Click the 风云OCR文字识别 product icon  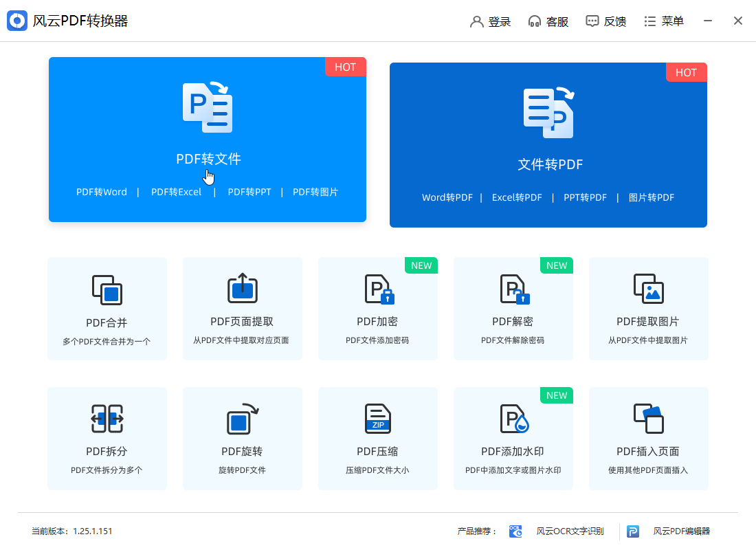[x=515, y=531]
